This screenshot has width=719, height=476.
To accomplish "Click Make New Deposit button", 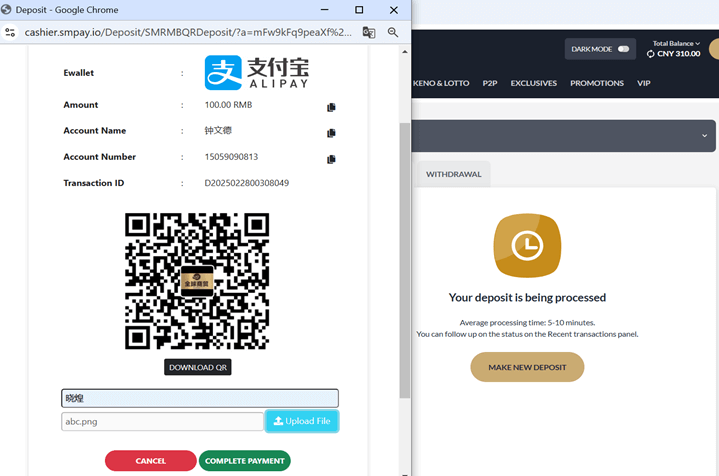I will tap(527, 367).
